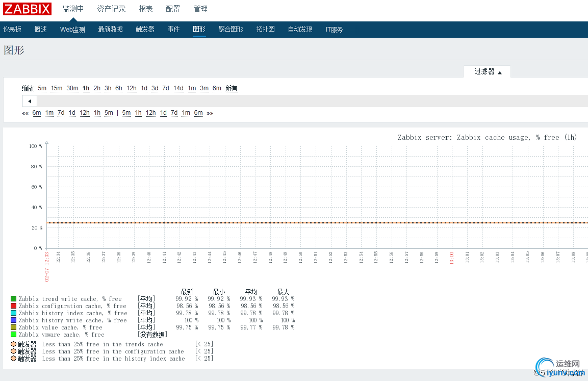Click legend text 'Zabbix value cache, % free'
Viewport: 588px width, 381px height.
[61, 327]
